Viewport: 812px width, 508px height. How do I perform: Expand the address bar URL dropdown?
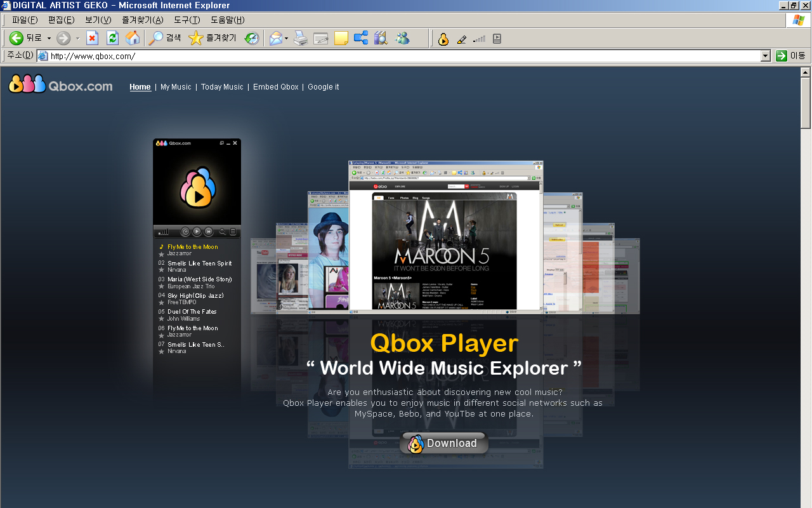(765, 56)
